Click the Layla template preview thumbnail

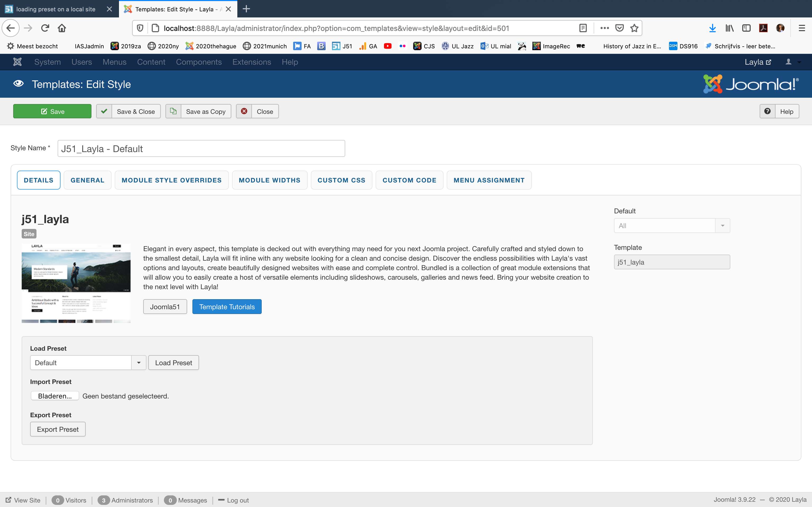[76, 283]
